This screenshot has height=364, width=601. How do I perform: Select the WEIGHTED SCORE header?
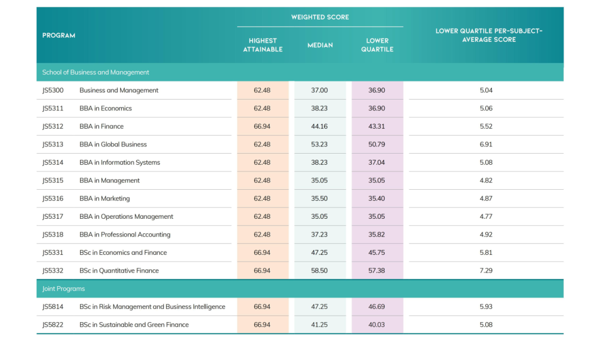tap(320, 17)
